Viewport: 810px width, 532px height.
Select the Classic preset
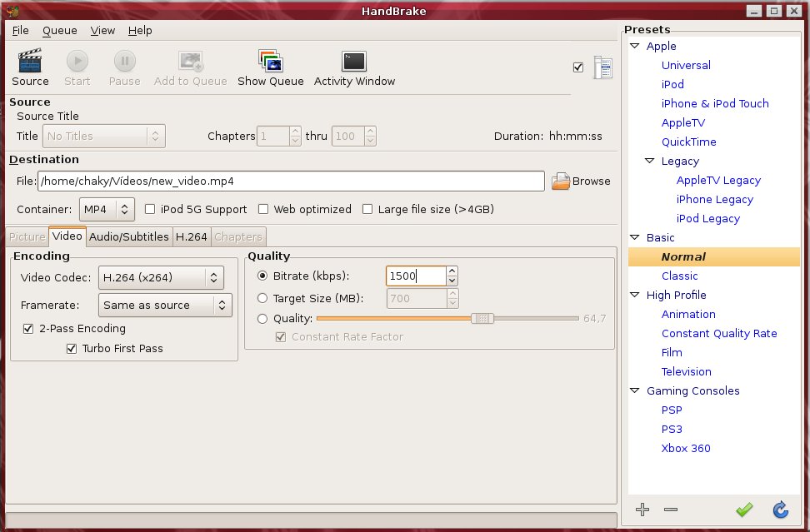[679, 276]
